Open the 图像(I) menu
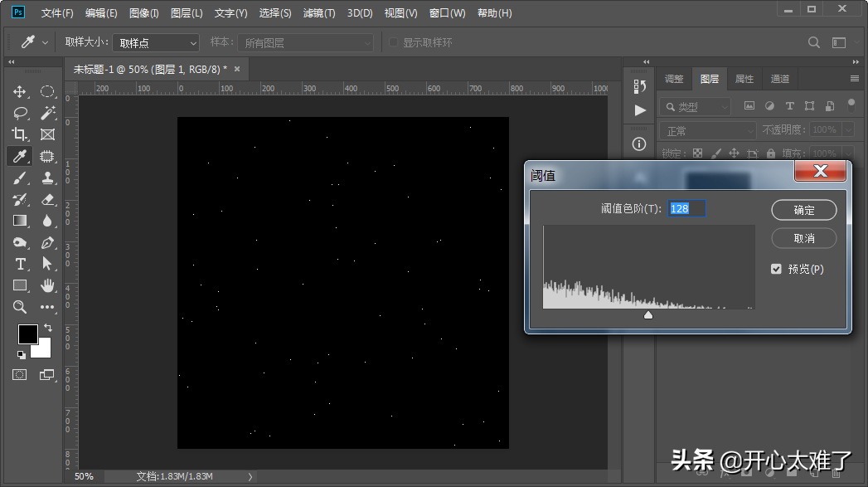868x487 pixels. point(144,12)
